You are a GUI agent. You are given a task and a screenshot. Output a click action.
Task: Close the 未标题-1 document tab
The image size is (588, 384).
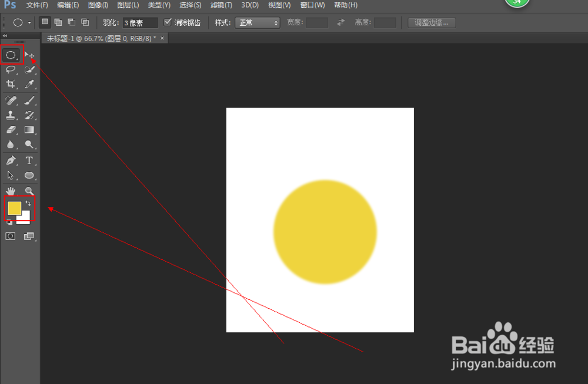click(x=162, y=38)
